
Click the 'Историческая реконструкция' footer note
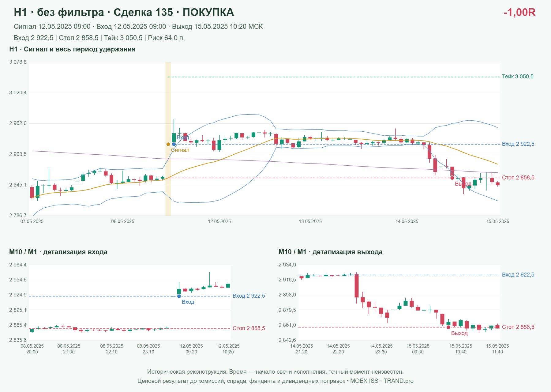pyautogui.click(x=275, y=372)
